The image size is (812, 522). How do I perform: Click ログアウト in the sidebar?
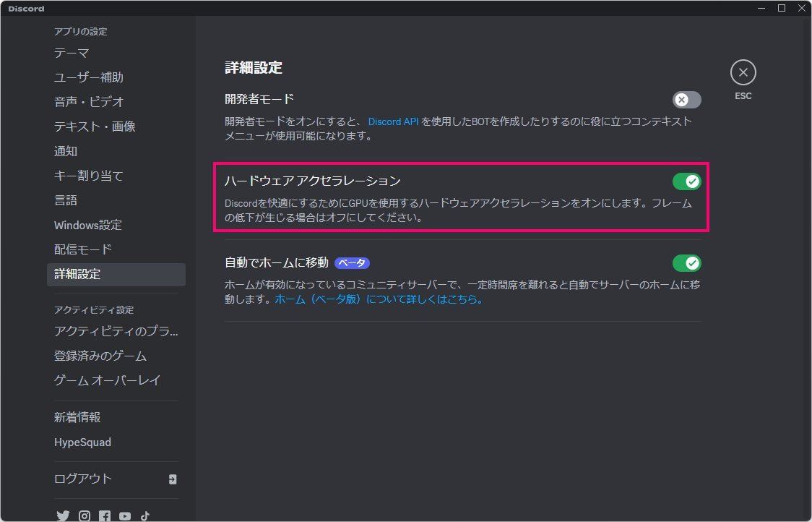(x=116, y=479)
